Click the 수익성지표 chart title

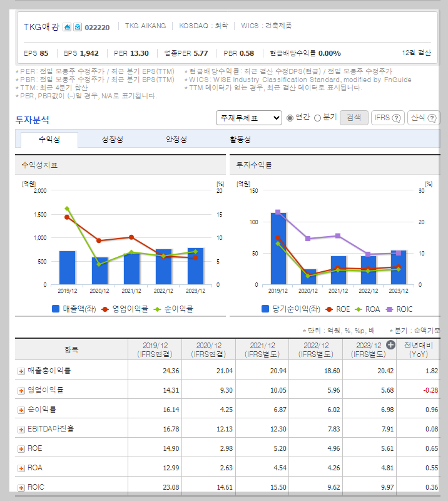click(x=39, y=165)
